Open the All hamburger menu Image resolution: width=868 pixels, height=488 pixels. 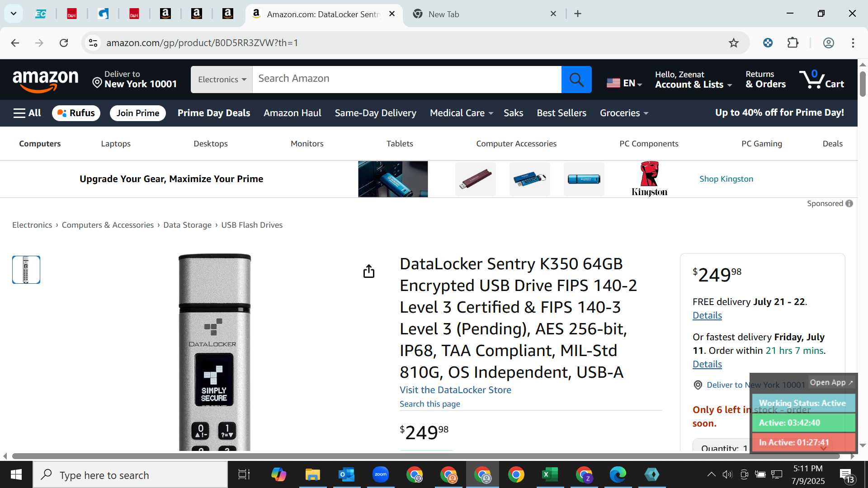point(27,113)
